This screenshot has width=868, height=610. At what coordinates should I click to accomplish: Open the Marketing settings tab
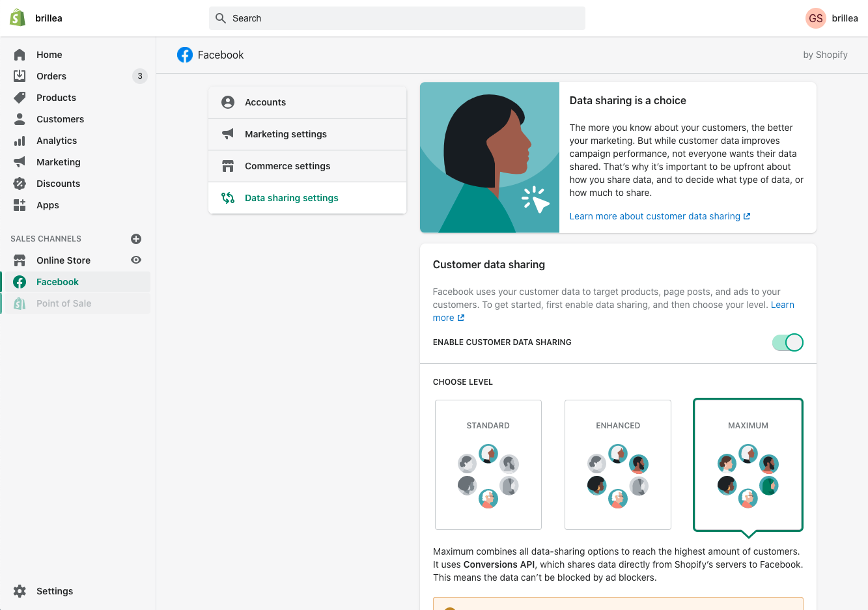coord(307,134)
